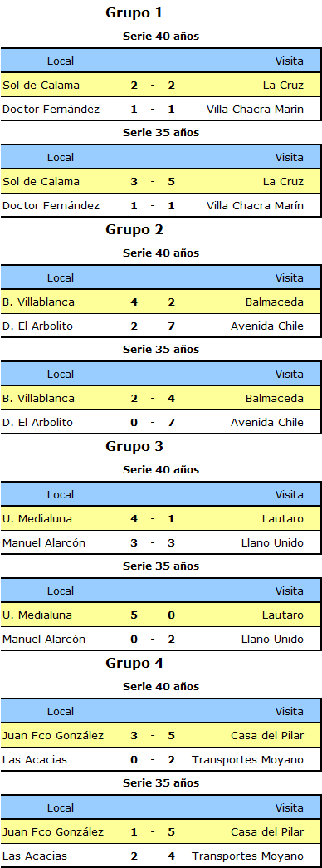Screen dimensions: 322x868
Task: Select Las Acacias in Grupo 4 Serie 35 años
Action: coord(34,856)
